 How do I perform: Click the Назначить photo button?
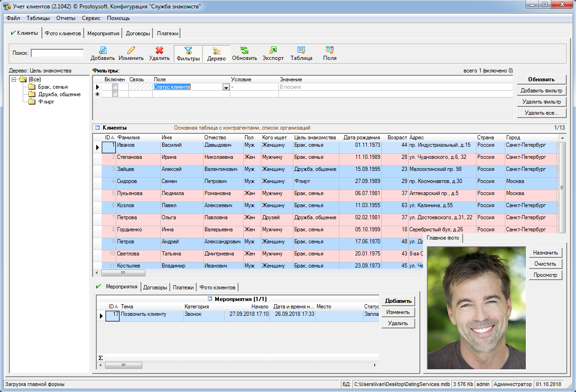click(x=545, y=253)
